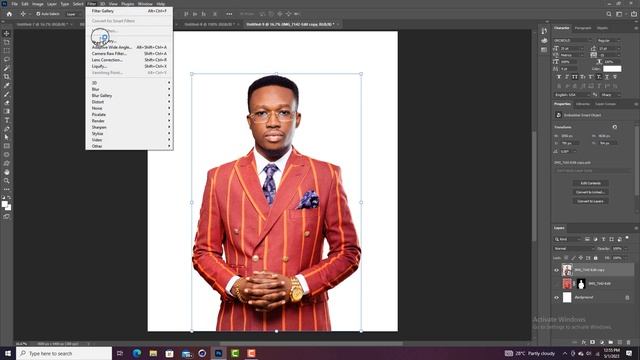Viewport: 640px width, 360px height.
Task: Click the Layers opacity value field
Action: tap(617, 248)
